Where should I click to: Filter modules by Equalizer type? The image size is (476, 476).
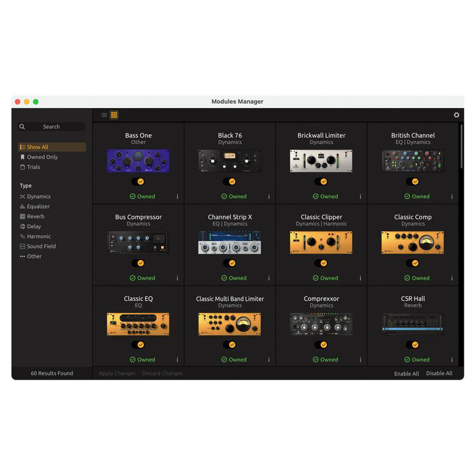pyautogui.click(x=35, y=207)
